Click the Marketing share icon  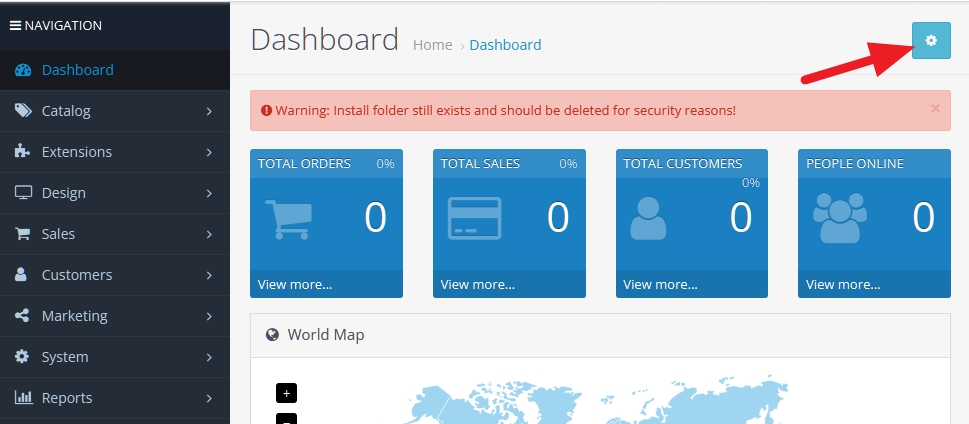coord(22,315)
